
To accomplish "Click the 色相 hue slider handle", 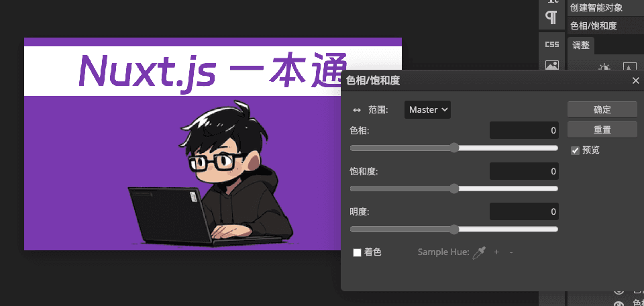I will (454, 148).
